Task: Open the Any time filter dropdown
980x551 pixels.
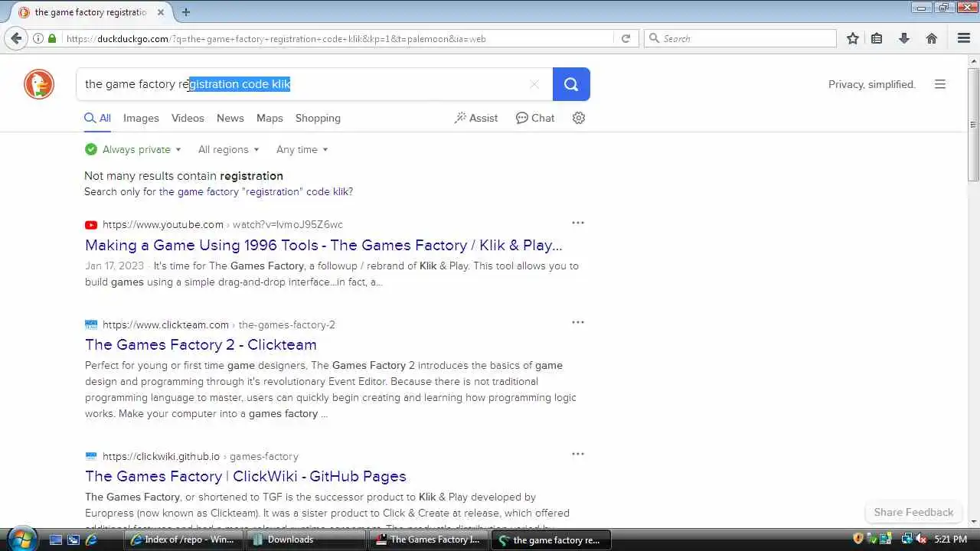Action: [302, 149]
